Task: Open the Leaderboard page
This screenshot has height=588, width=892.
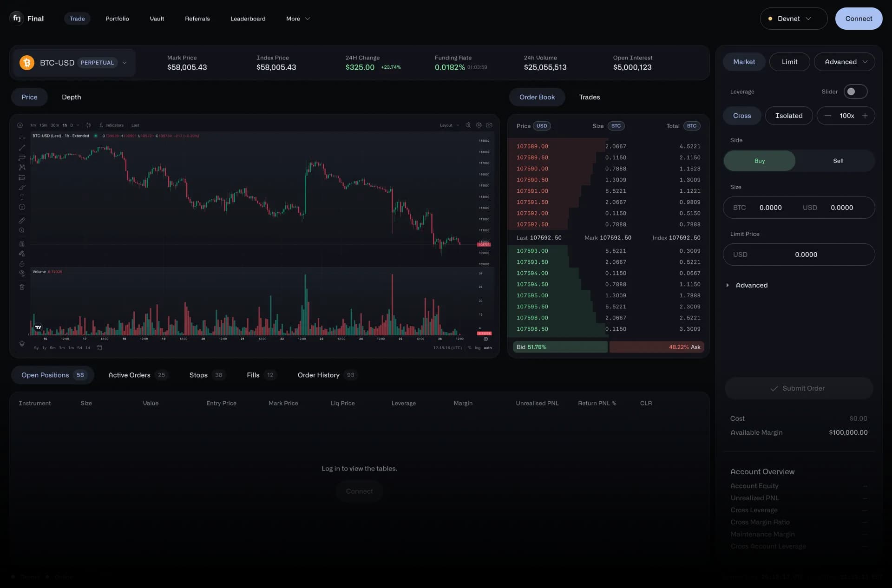Action: tap(248, 19)
